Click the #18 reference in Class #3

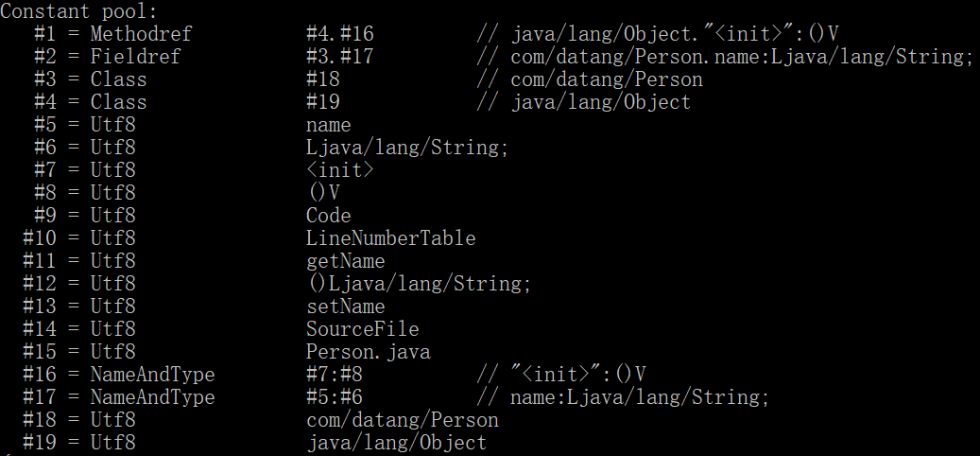coord(323,79)
